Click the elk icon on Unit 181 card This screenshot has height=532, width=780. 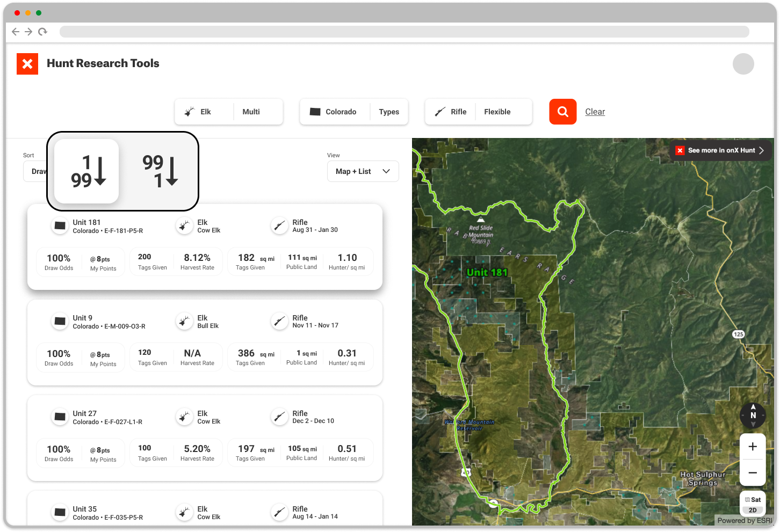click(x=185, y=226)
